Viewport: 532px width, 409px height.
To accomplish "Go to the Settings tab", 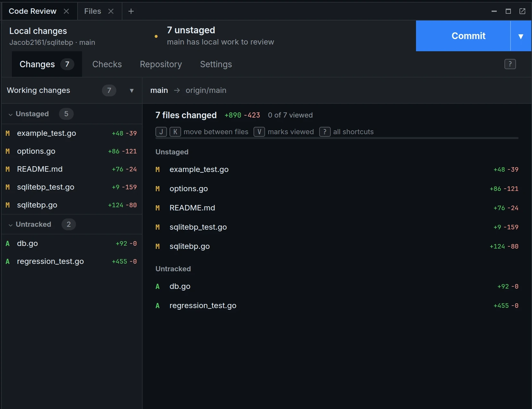I will coord(216,64).
